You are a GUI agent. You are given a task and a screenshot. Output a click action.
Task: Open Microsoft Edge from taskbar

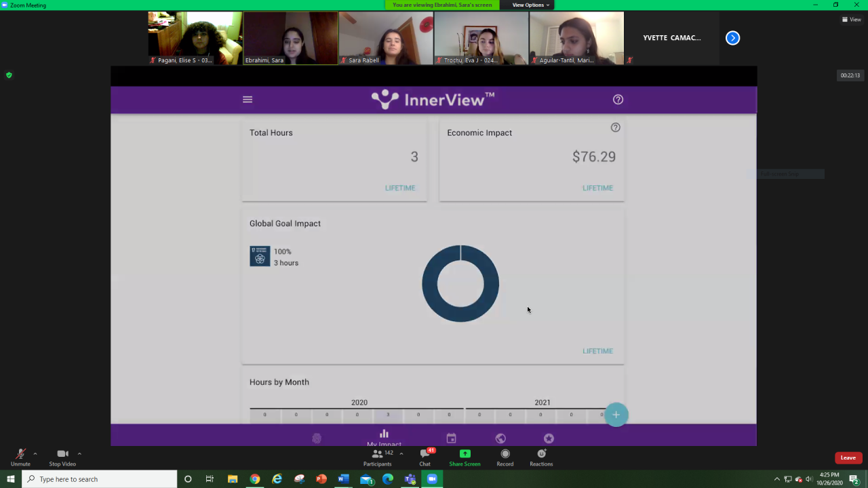point(388,479)
